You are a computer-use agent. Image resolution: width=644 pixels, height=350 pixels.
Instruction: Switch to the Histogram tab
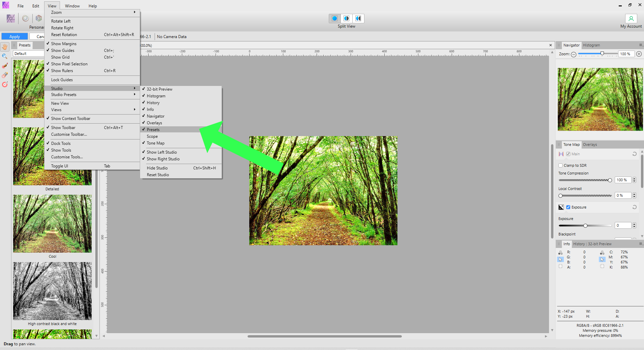click(x=591, y=45)
